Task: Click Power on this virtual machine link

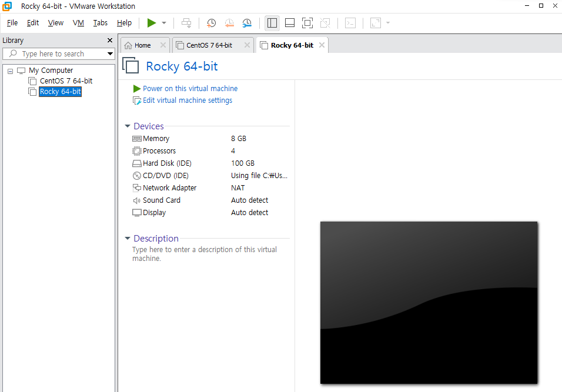Action: point(190,89)
